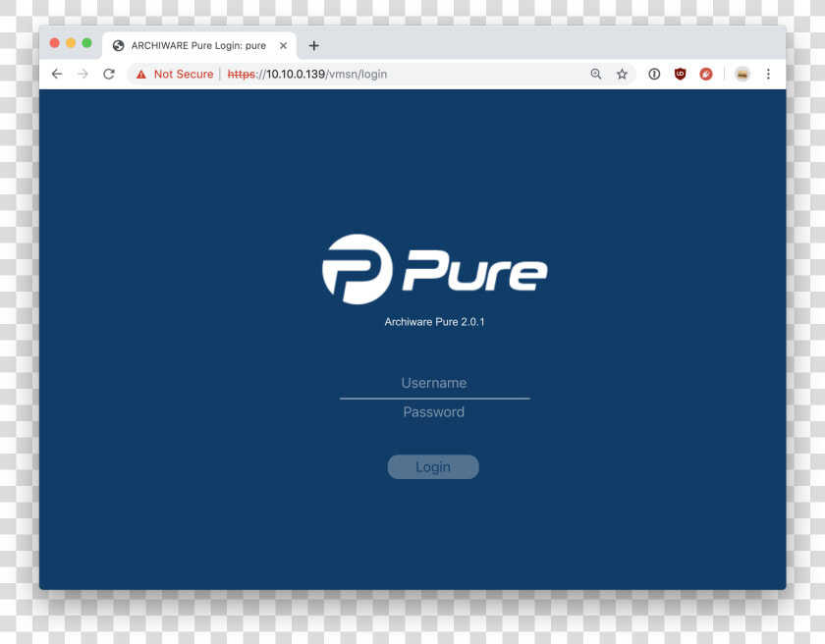
Task: Click the Login button
Action: 433,467
